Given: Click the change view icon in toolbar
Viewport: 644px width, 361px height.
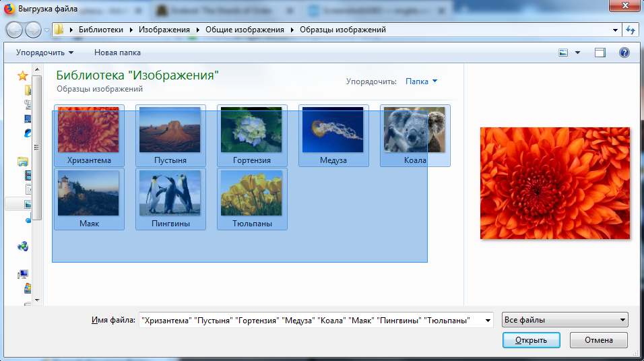Looking at the screenshot, I should tap(563, 53).
